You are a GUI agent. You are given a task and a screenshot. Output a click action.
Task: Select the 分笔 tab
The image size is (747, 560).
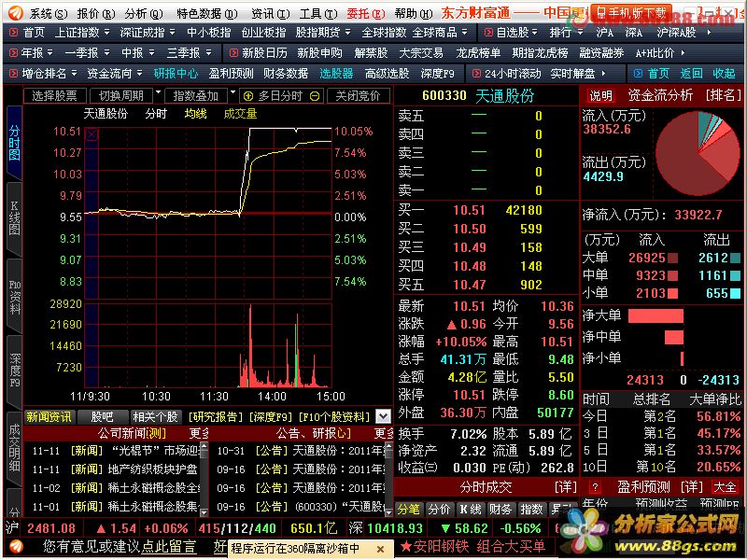click(x=408, y=509)
